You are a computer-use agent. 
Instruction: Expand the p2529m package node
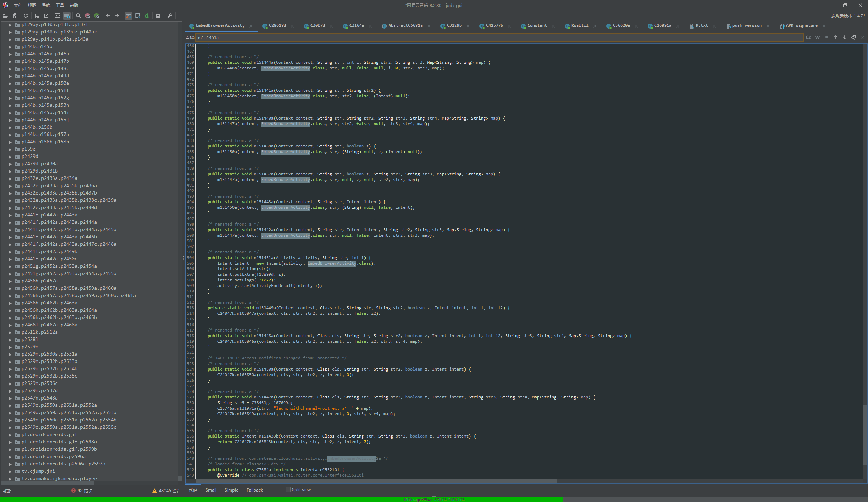pos(10,347)
